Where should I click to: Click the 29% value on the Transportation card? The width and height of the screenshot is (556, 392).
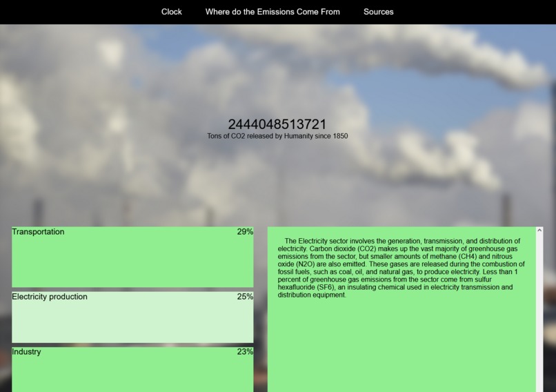point(245,232)
